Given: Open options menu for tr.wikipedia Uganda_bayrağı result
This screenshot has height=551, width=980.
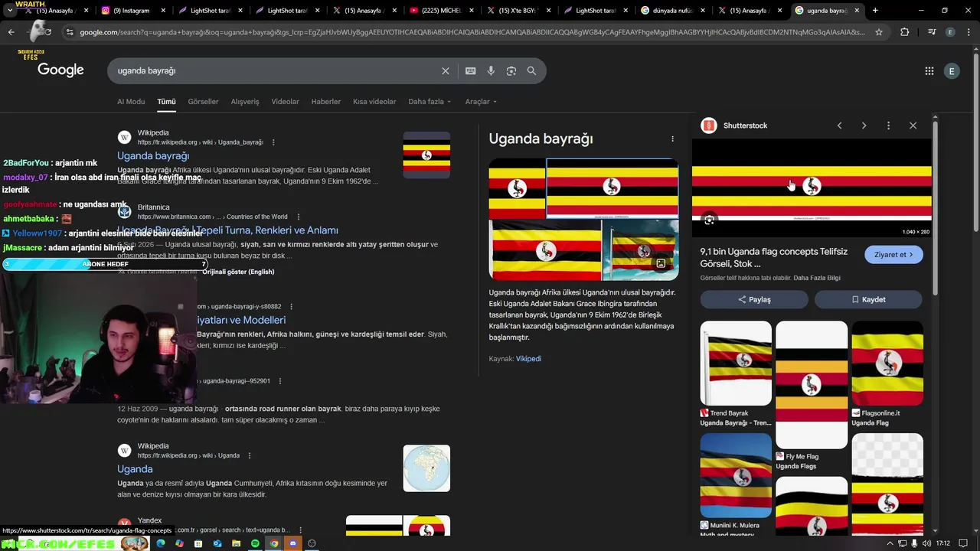Looking at the screenshot, I should click(x=273, y=142).
